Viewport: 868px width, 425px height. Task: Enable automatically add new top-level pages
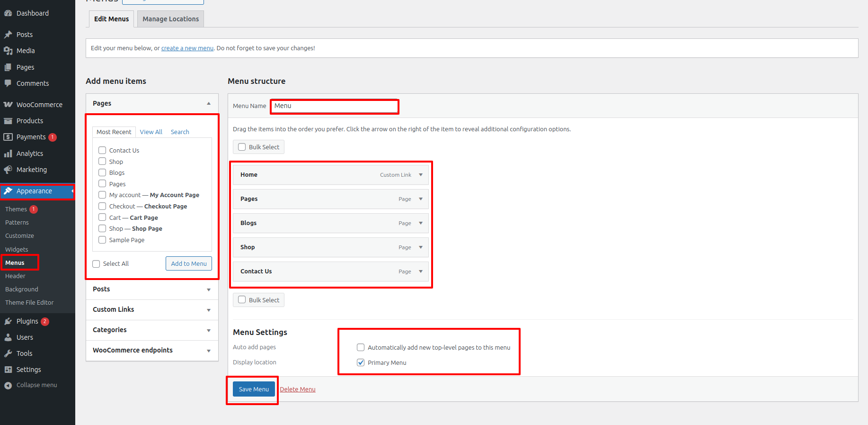[x=361, y=347]
